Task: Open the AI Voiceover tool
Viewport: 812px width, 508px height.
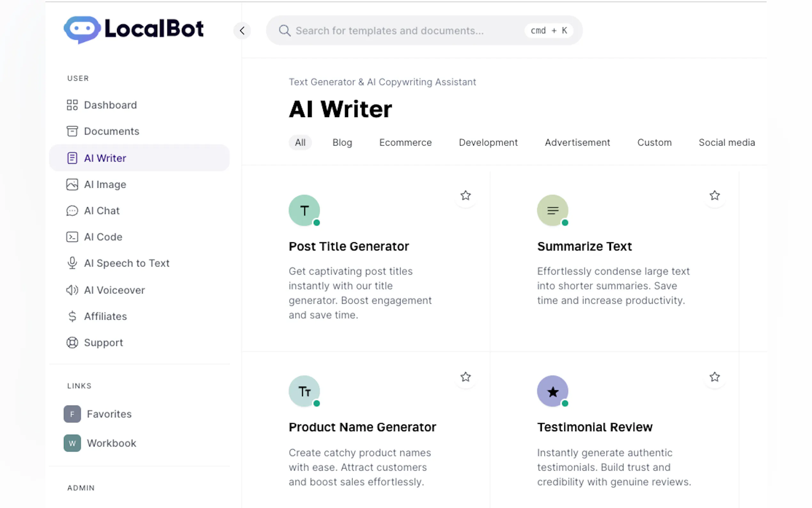Action: pos(114,290)
